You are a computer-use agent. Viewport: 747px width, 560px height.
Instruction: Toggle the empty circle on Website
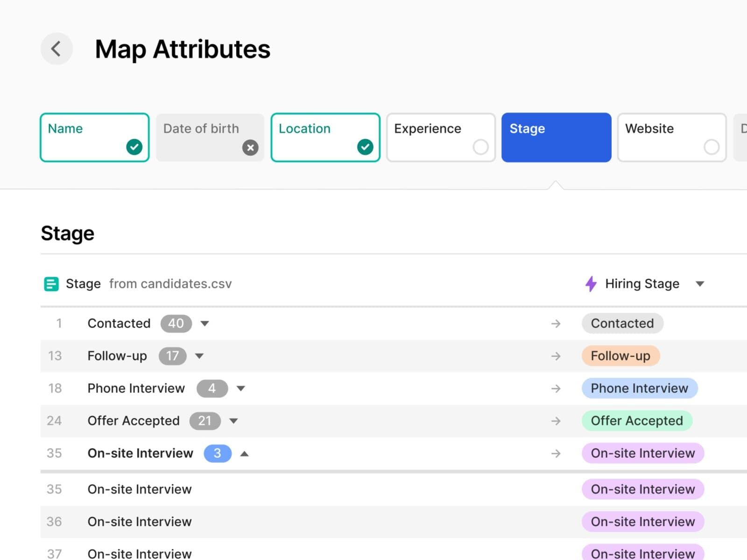712,147
